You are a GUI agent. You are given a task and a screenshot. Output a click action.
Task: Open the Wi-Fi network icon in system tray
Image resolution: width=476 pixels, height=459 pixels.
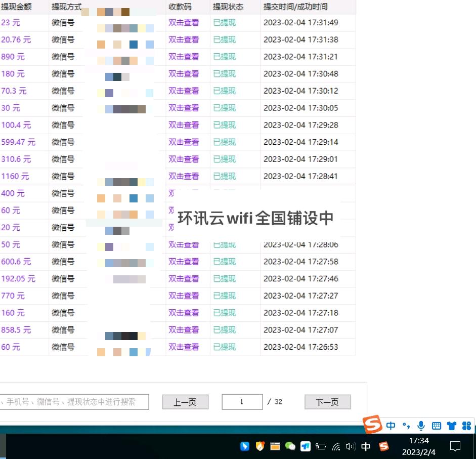coord(336,446)
